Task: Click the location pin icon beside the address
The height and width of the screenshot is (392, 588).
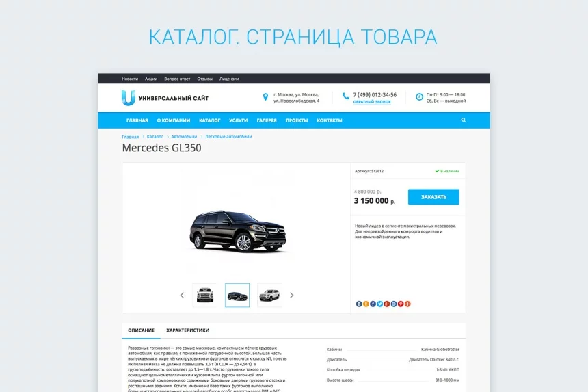Action: coord(265,97)
